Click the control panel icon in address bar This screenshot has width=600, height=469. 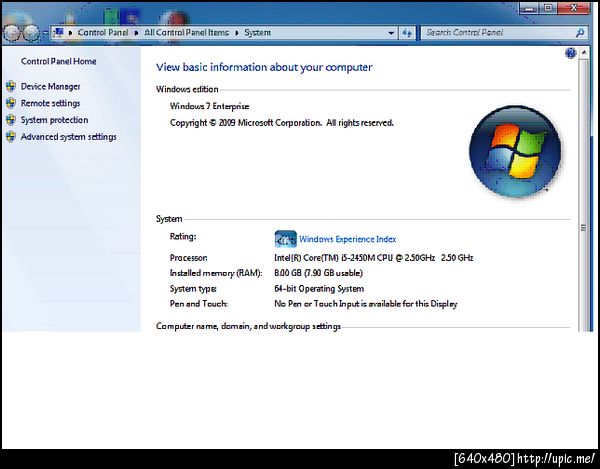58,33
